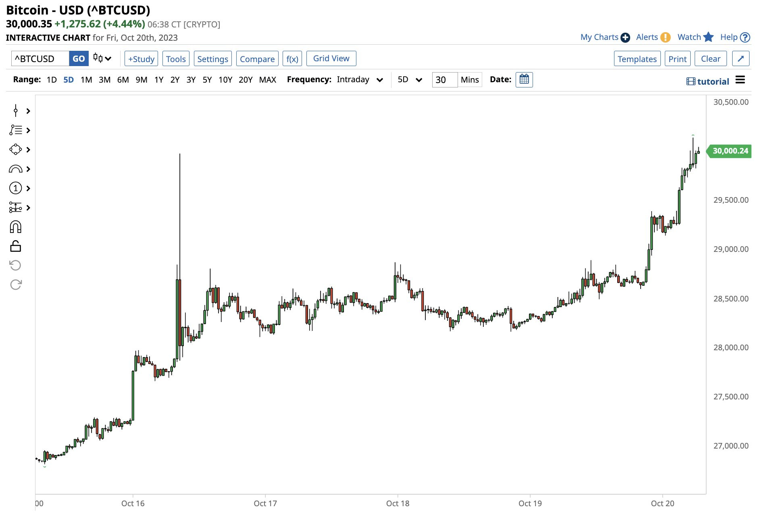Viewport: 762px width, 532px height.
Task: Click the expand chart arrow icon
Action: coord(741,59)
